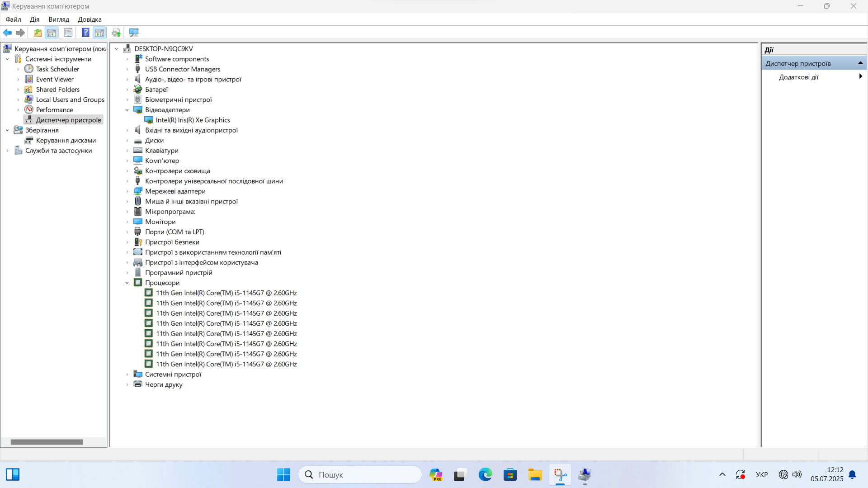The height and width of the screenshot is (488, 868).
Task: Open Microsoft Edge from the taskbar
Action: point(485,474)
